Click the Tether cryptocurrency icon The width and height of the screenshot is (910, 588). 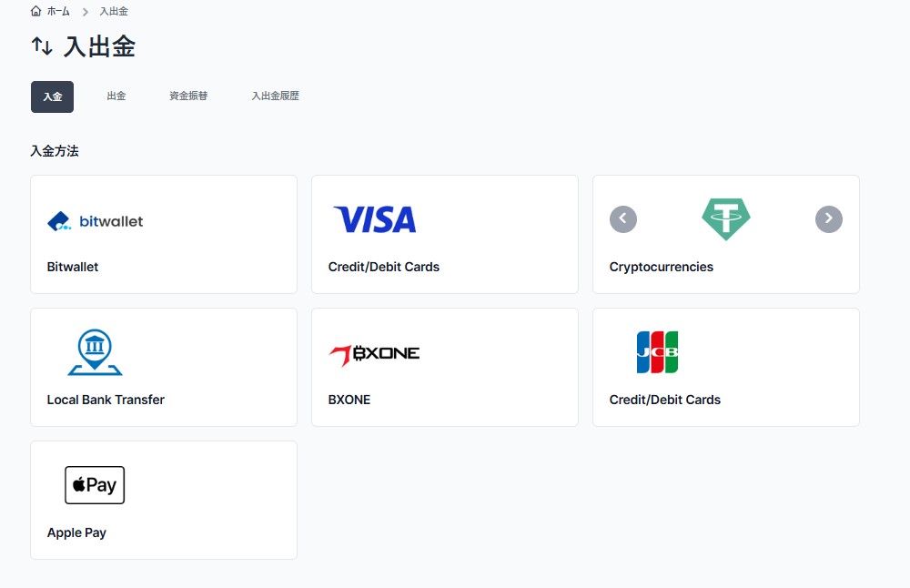click(x=725, y=218)
